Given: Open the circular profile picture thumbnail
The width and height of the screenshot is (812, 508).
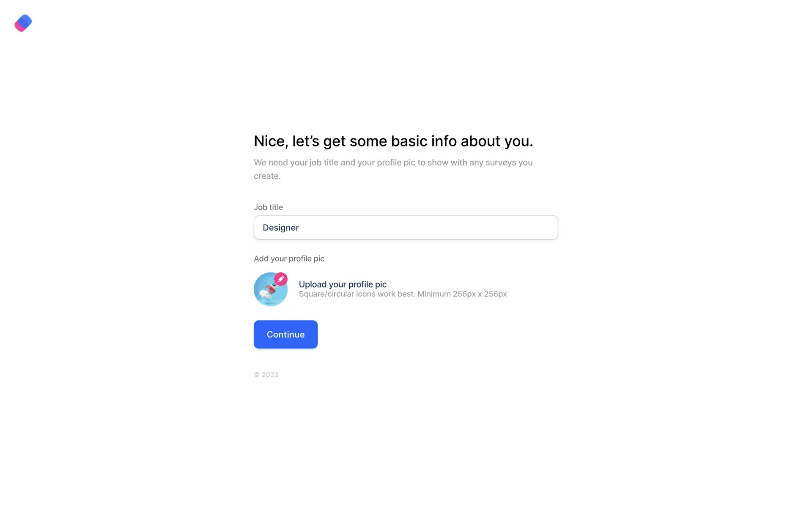Looking at the screenshot, I should [x=269, y=291].
